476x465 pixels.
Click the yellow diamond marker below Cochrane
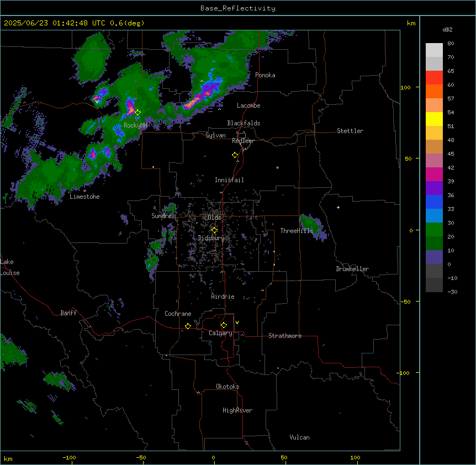[x=188, y=326]
